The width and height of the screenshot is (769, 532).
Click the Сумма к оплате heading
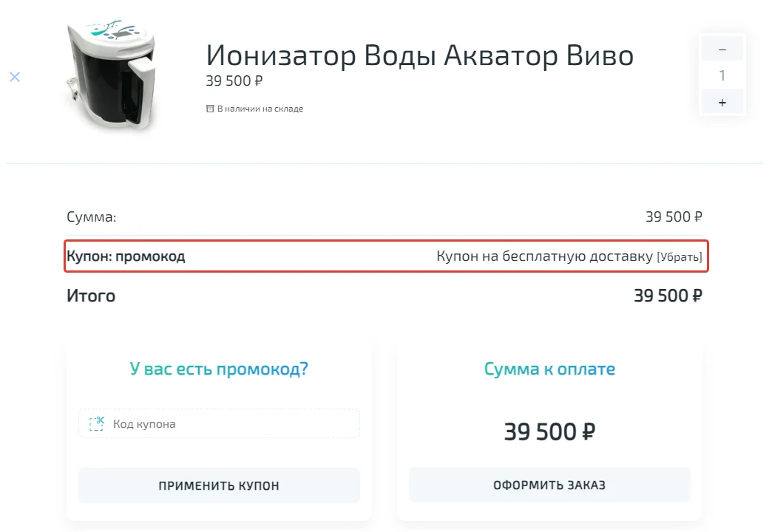549,369
